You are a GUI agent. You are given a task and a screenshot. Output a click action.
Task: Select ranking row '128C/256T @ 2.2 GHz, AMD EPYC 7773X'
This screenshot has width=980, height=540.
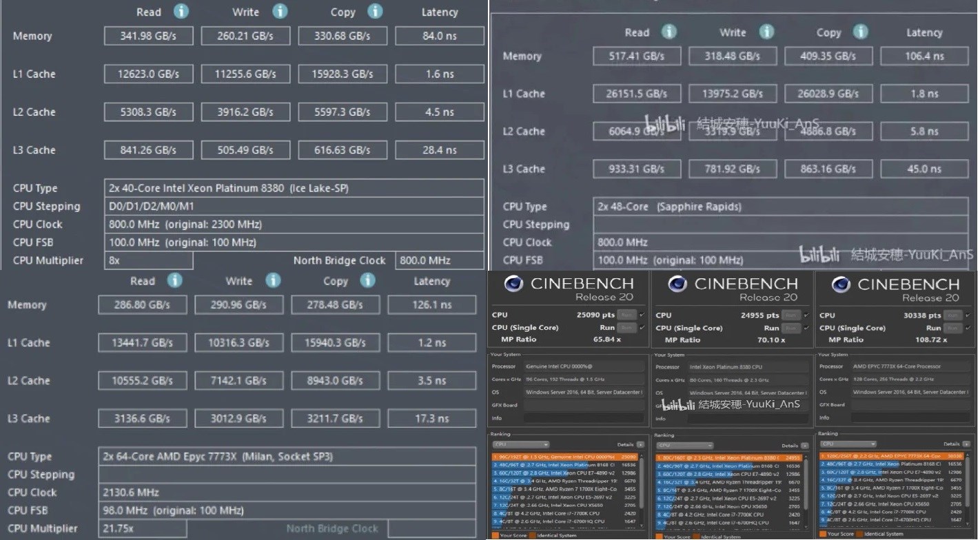[x=891, y=456]
